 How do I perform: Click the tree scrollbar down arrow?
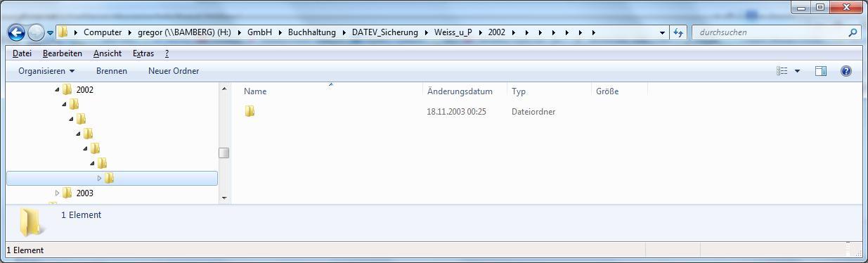tap(224, 198)
